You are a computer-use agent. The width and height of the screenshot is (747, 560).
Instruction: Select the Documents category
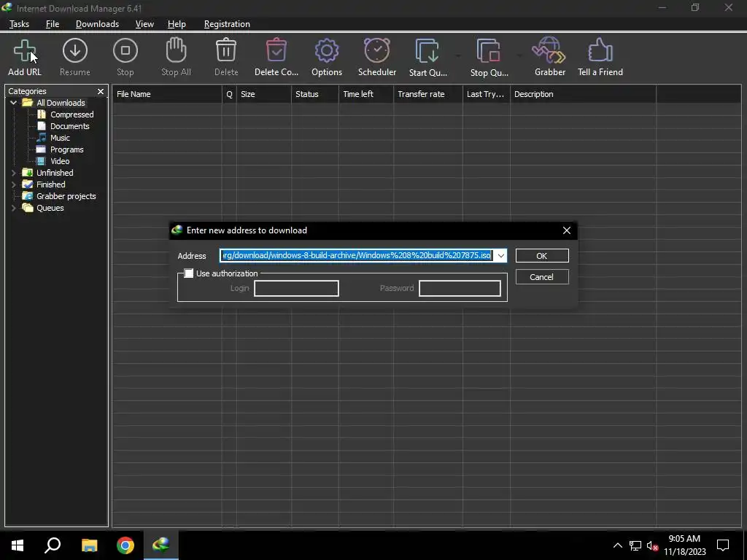[x=69, y=126]
